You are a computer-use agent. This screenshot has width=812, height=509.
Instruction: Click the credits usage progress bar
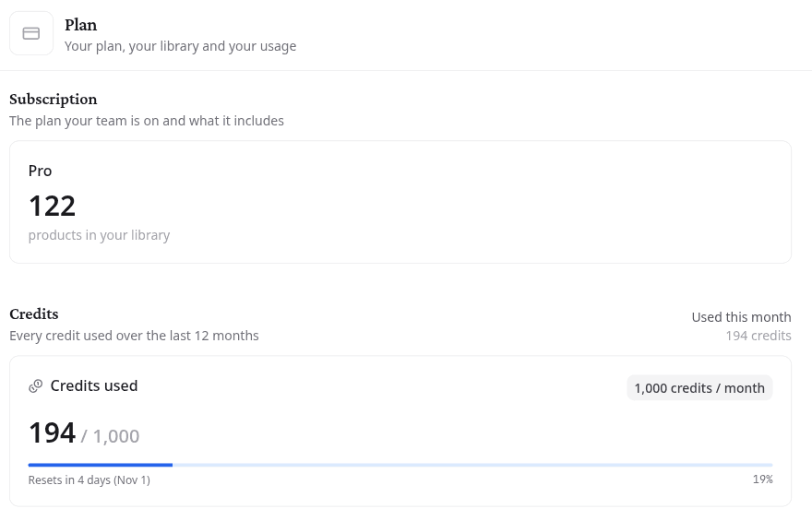(x=400, y=465)
